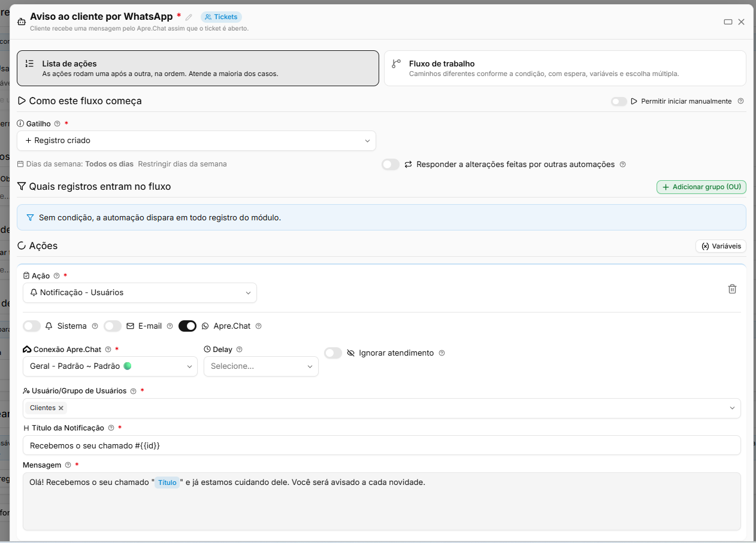Select the Lista de ações mode
Screen dimensions: 756x543
198,68
